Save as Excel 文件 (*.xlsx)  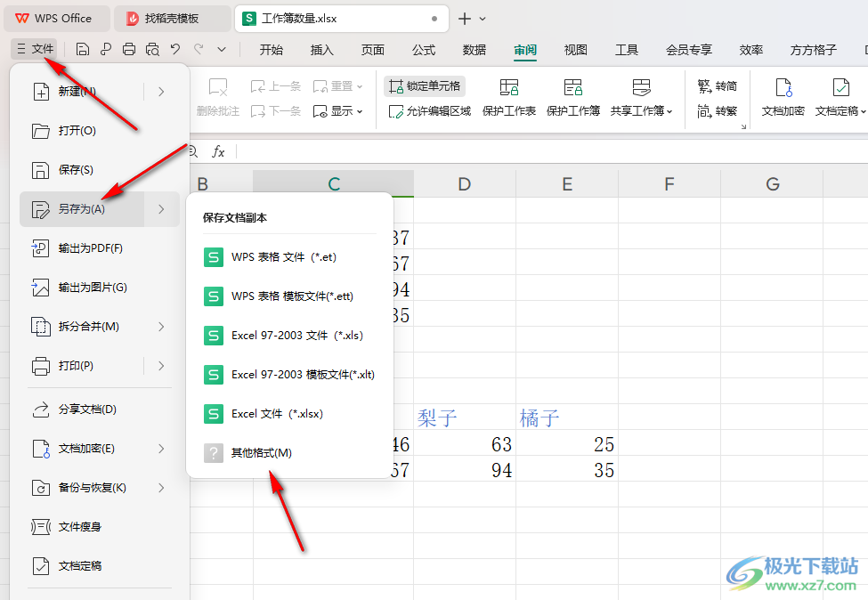point(289,414)
